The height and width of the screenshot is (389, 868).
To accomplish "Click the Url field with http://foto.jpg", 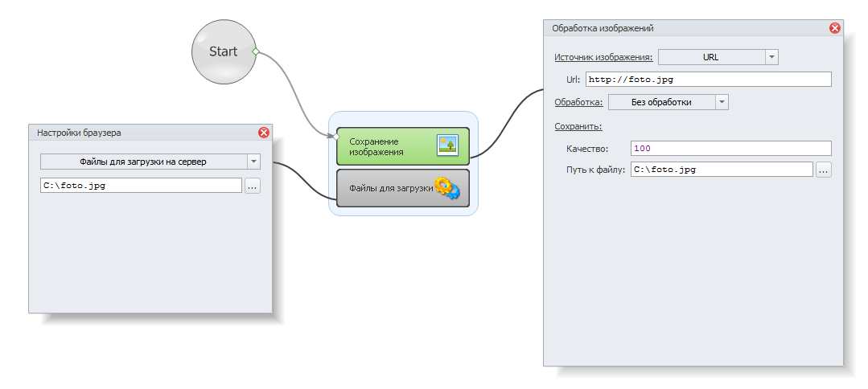I will point(709,79).
